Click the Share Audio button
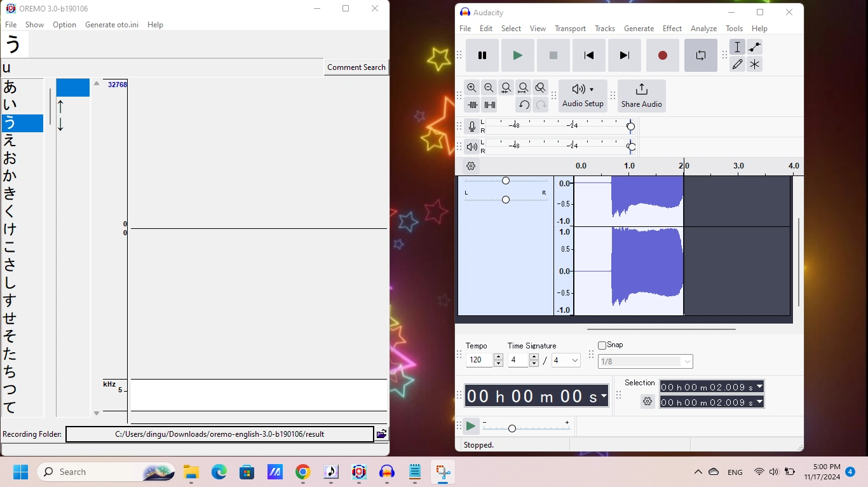This screenshot has width=868, height=487. pyautogui.click(x=641, y=95)
